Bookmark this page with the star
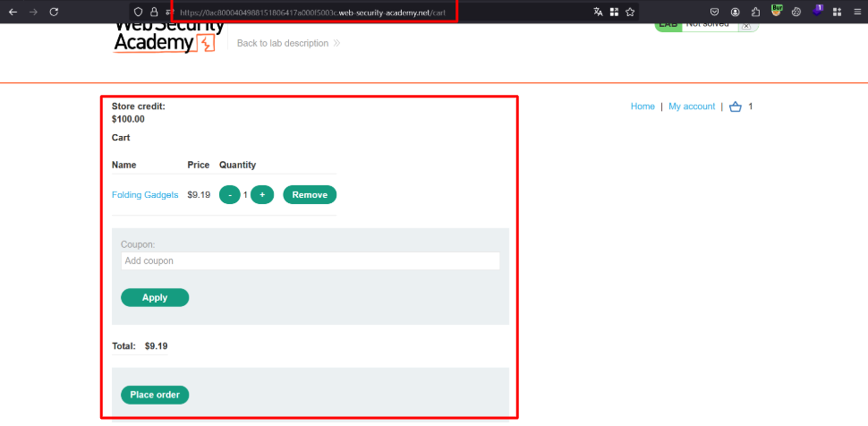This screenshot has height=426, width=868. [x=630, y=12]
